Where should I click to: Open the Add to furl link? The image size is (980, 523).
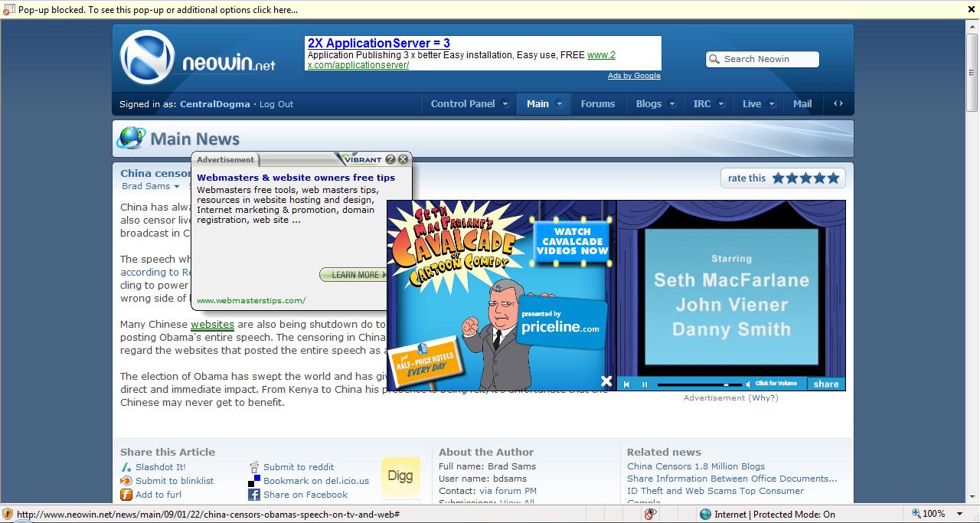158,495
